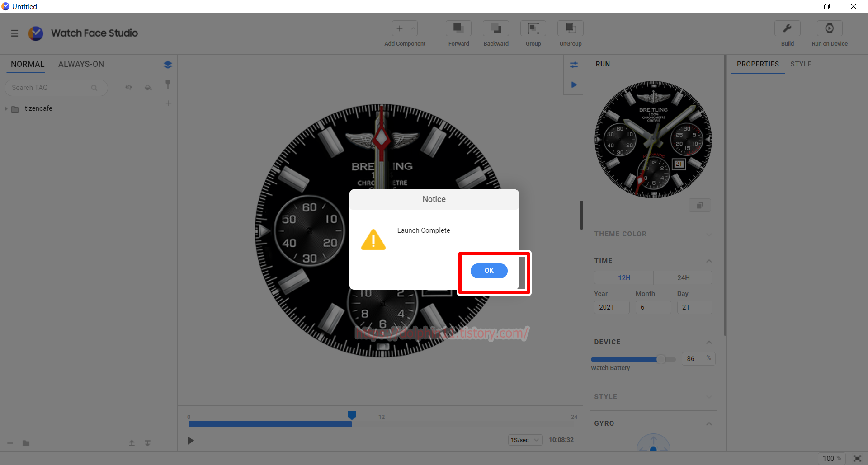Collapse the GYRO section
Screen dimensions: 868x465
click(x=709, y=423)
